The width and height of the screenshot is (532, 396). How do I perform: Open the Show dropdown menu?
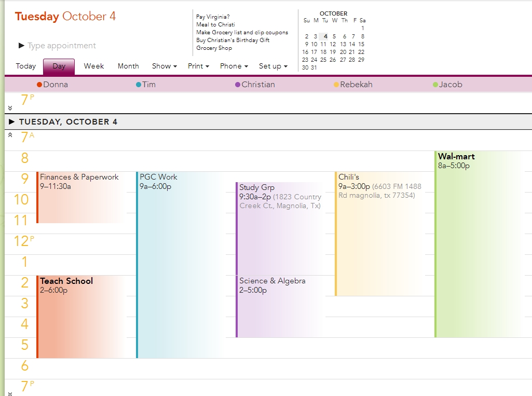(163, 66)
